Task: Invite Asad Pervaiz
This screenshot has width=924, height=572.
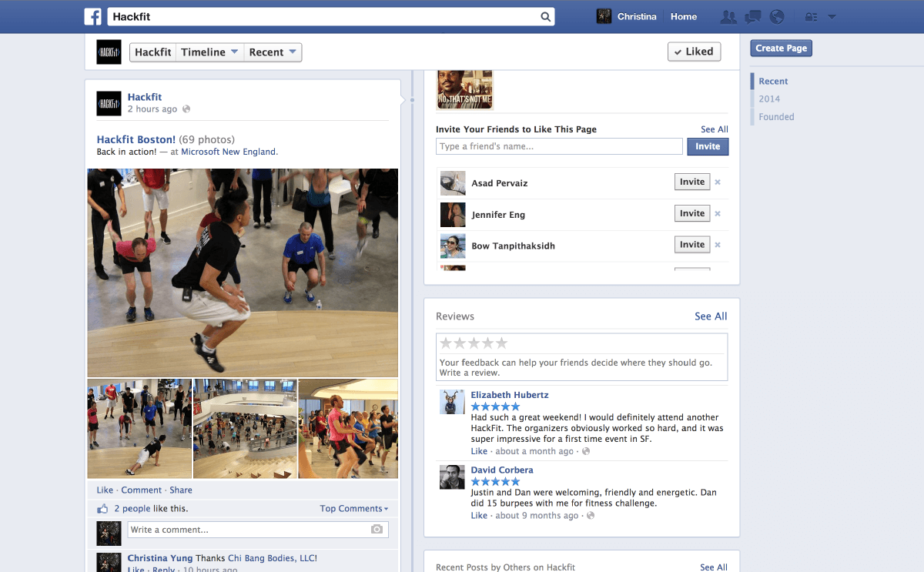Action: pyautogui.click(x=692, y=182)
